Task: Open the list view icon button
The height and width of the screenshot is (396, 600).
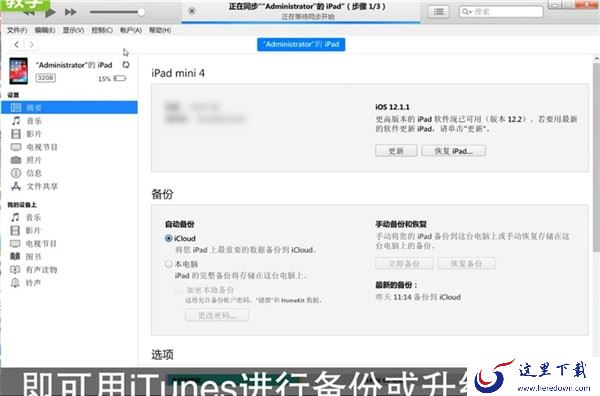Action: click(439, 12)
